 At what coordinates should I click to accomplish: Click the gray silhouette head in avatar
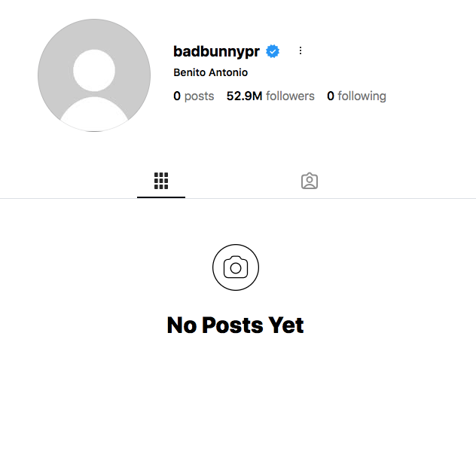tap(94, 70)
